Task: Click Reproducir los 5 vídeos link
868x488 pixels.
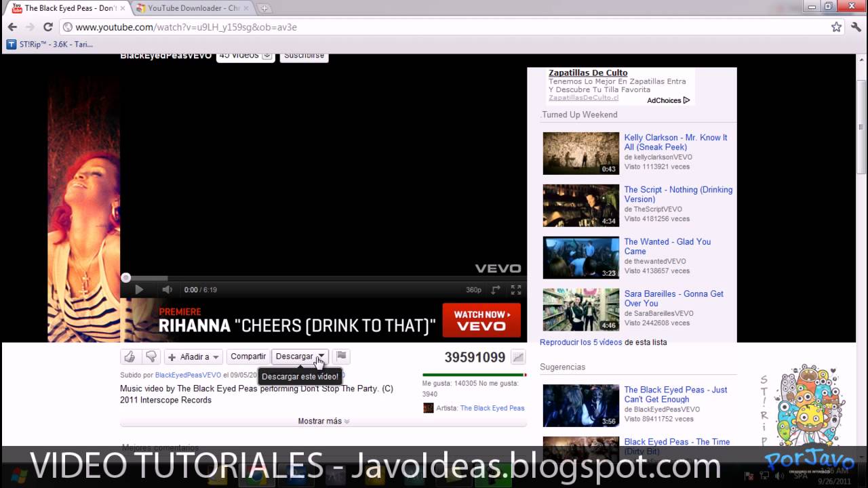Action: click(580, 342)
